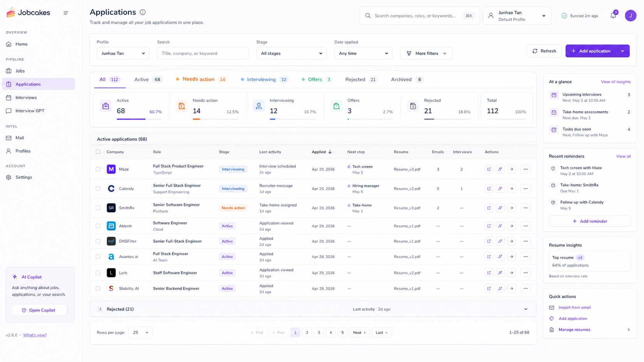644x362 pixels.
Task: Open What's new? link
Action: (x=35, y=335)
